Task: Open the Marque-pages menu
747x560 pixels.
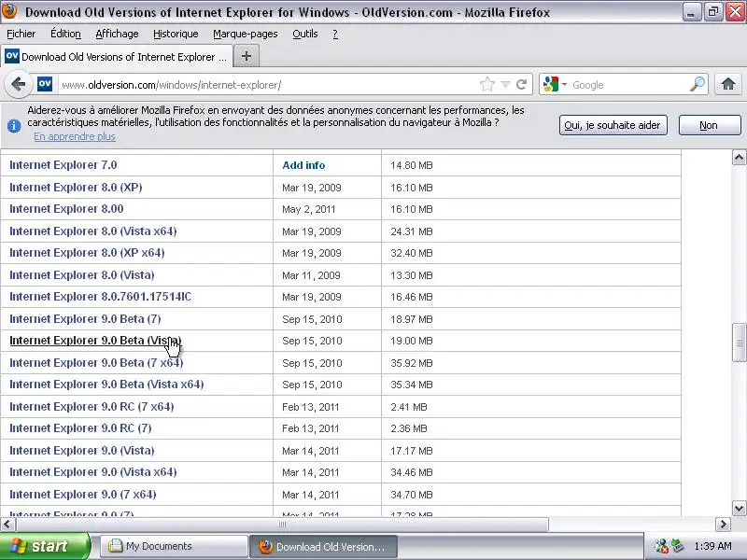Action: (246, 34)
